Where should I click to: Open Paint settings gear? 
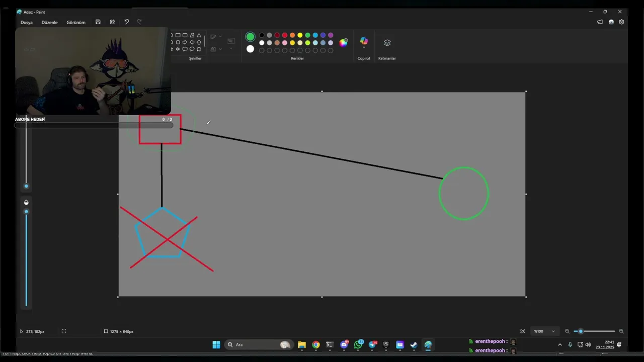pyautogui.click(x=621, y=22)
